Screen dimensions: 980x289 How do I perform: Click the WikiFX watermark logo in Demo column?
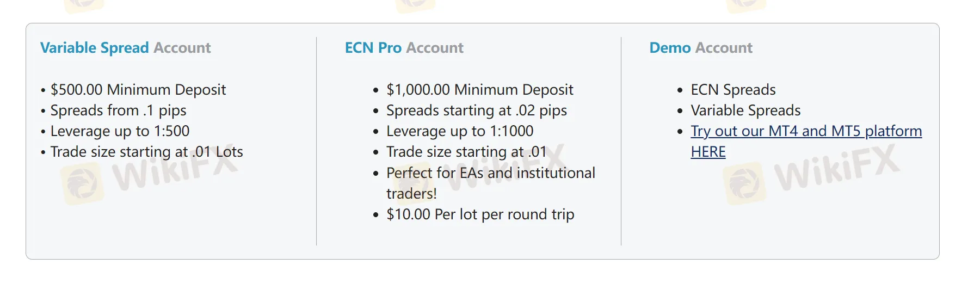(744, 183)
